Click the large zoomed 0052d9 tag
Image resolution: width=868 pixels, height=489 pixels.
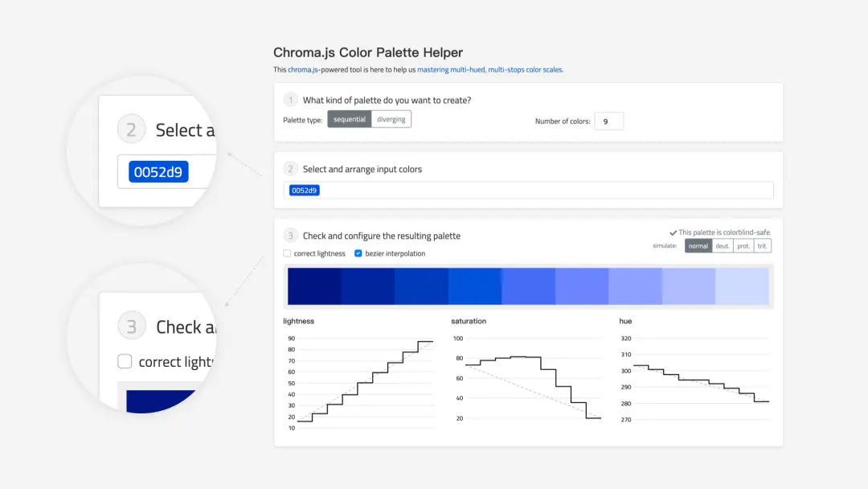(158, 171)
